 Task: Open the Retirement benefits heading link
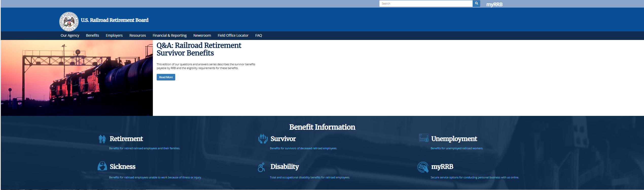click(126, 139)
